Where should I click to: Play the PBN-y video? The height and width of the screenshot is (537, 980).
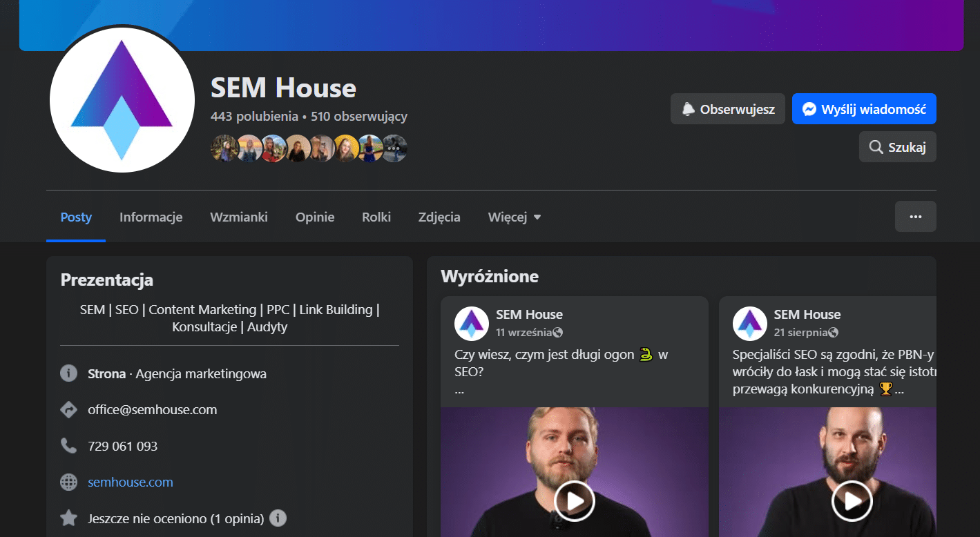click(852, 500)
